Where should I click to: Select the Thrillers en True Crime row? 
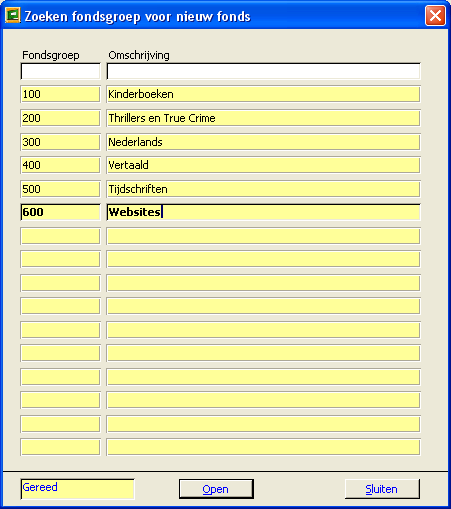click(263, 118)
